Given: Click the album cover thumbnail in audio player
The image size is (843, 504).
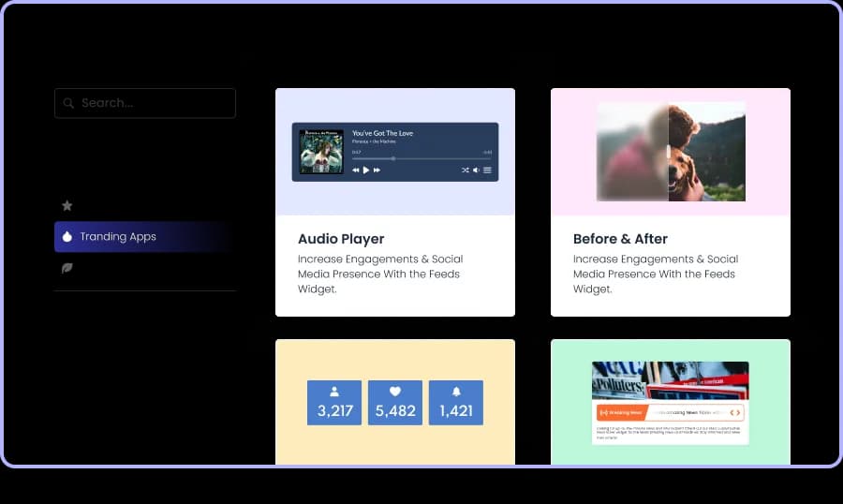Looking at the screenshot, I should tap(321, 152).
